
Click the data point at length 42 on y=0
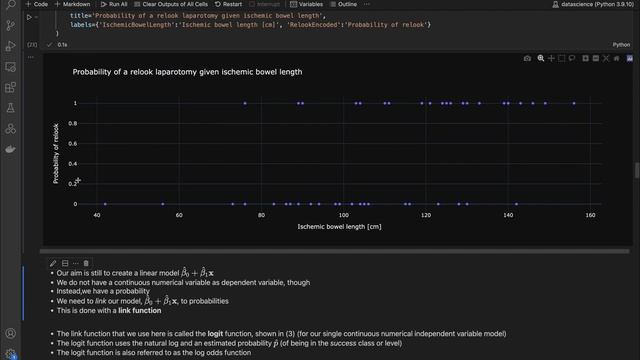tap(105, 204)
